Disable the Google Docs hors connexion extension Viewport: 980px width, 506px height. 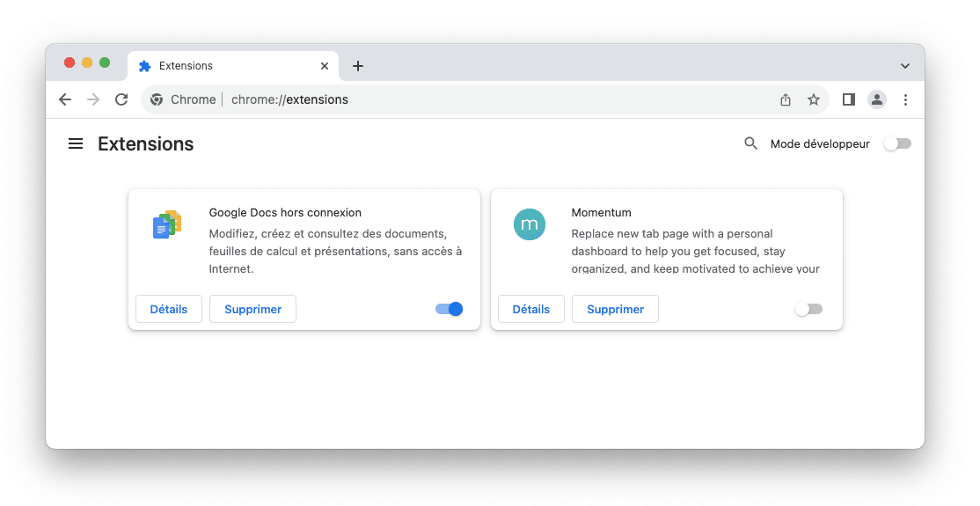449,309
